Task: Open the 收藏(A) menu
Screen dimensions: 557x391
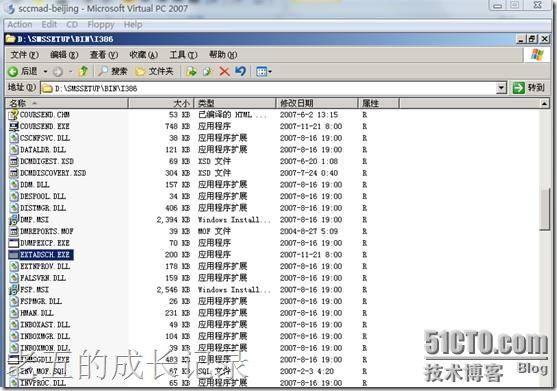Action: (x=144, y=55)
